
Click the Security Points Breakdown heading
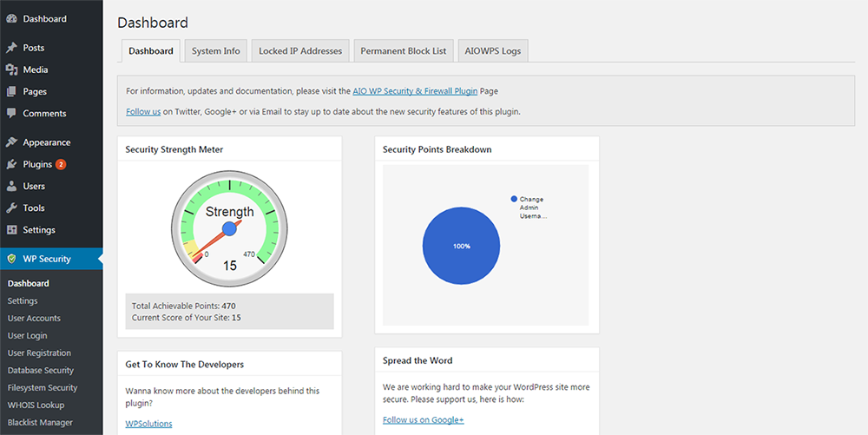click(x=437, y=149)
